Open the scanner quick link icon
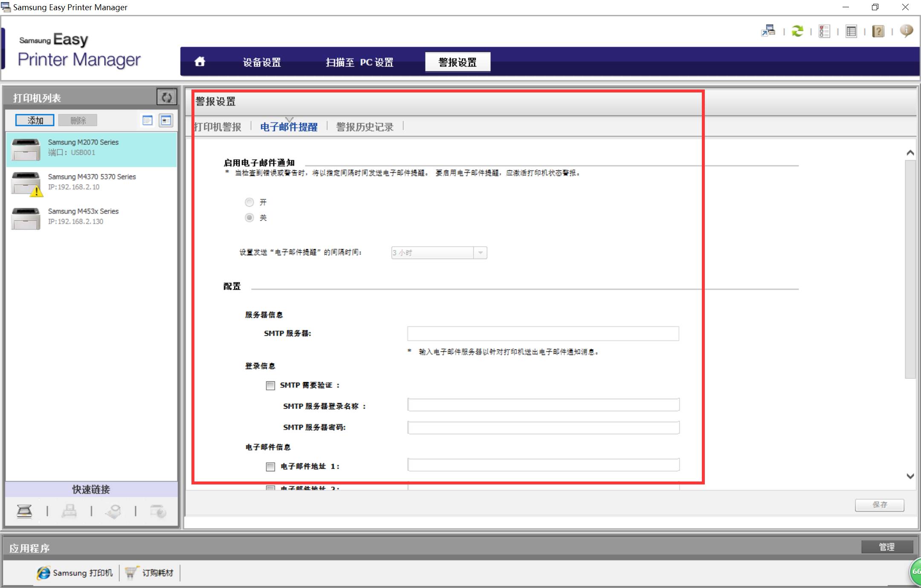 point(24,510)
